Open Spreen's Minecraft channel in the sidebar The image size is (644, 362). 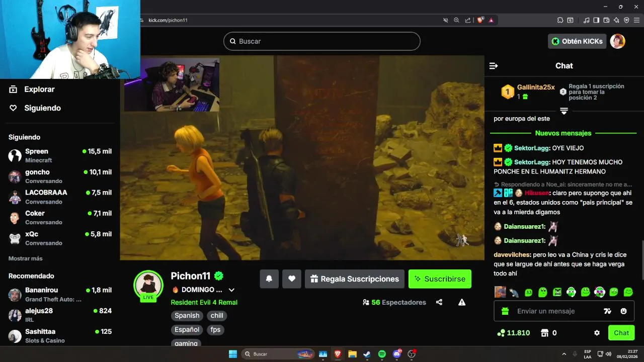[60, 155]
